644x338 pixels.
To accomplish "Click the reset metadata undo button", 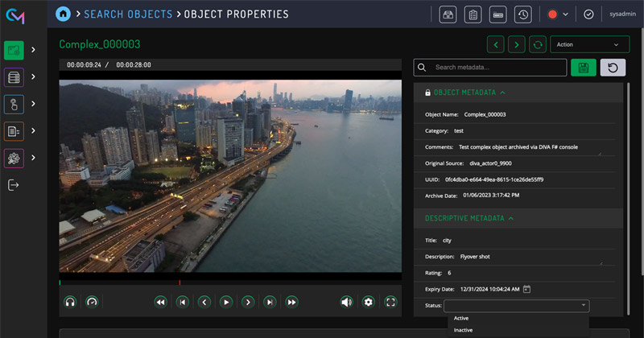I will [x=613, y=68].
